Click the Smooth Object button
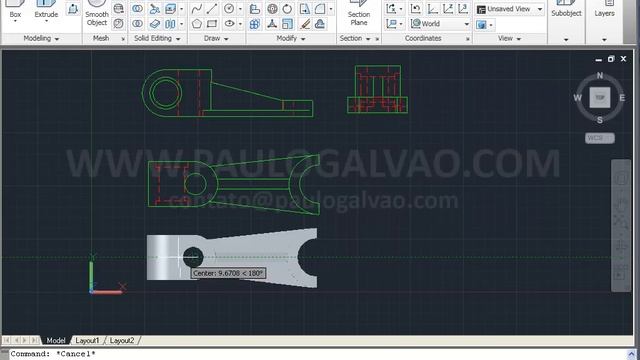 [97, 14]
